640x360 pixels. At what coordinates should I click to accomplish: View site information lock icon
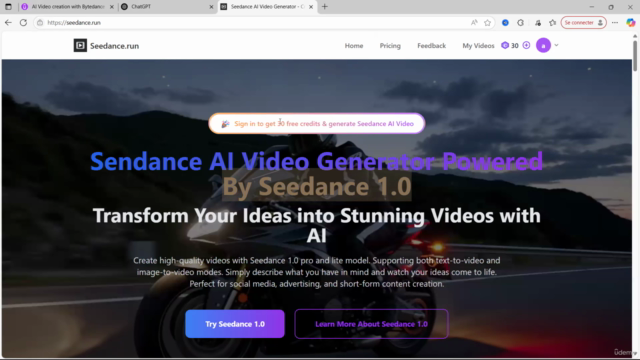click(x=40, y=22)
